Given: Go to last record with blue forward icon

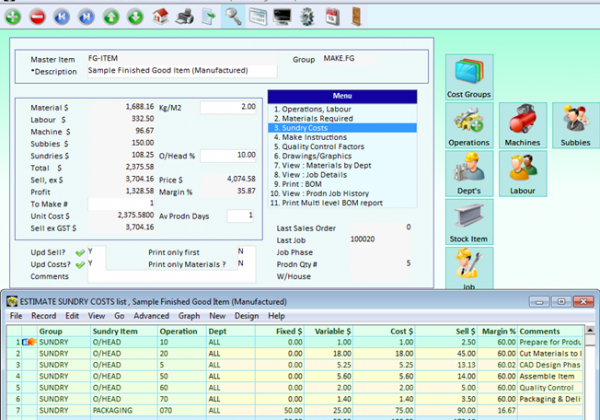Looking at the screenshot, I should [x=86, y=17].
